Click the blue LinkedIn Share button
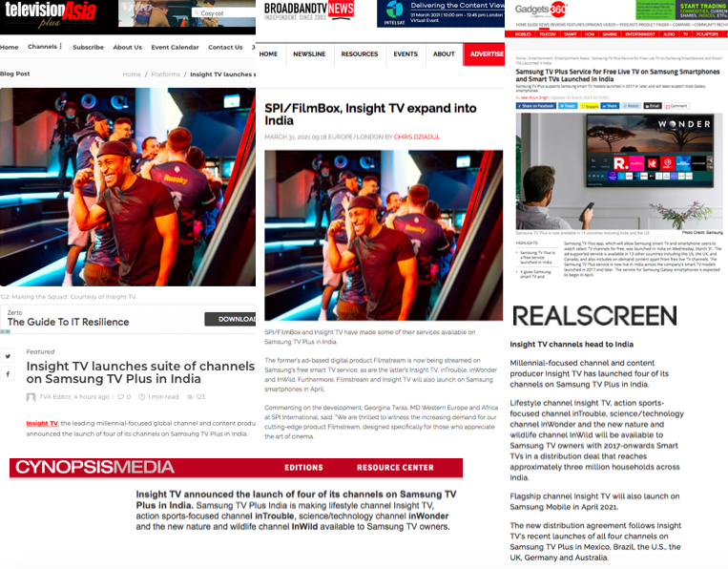 point(610,106)
